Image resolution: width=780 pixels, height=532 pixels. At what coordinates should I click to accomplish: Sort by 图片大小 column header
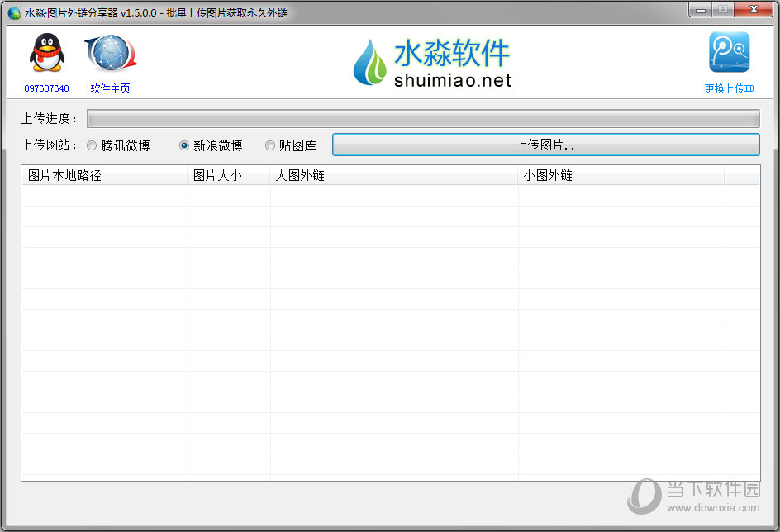point(229,175)
